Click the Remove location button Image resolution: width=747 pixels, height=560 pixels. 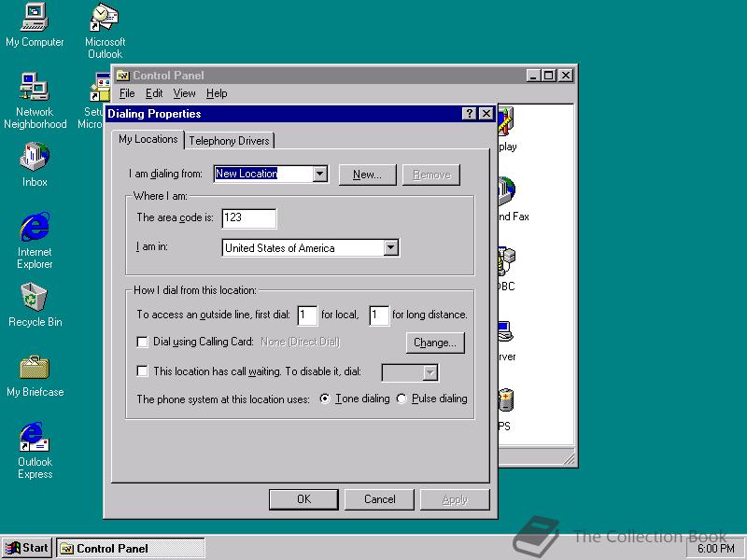[x=431, y=175]
